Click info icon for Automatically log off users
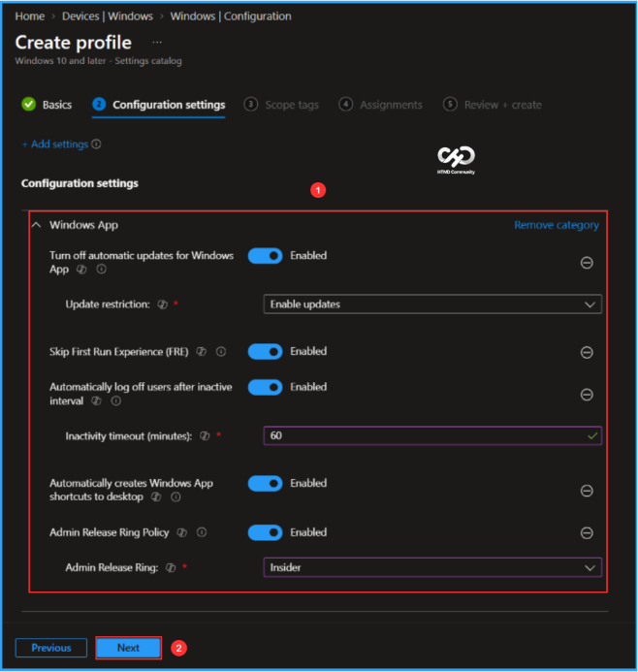Viewport: 638px width, 672px height. 115,400
